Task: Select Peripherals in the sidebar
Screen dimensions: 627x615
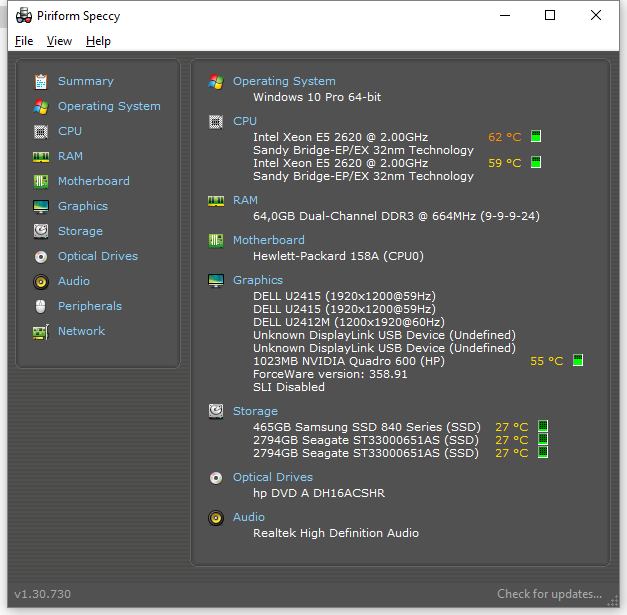Action: pyautogui.click(x=90, y=306)
